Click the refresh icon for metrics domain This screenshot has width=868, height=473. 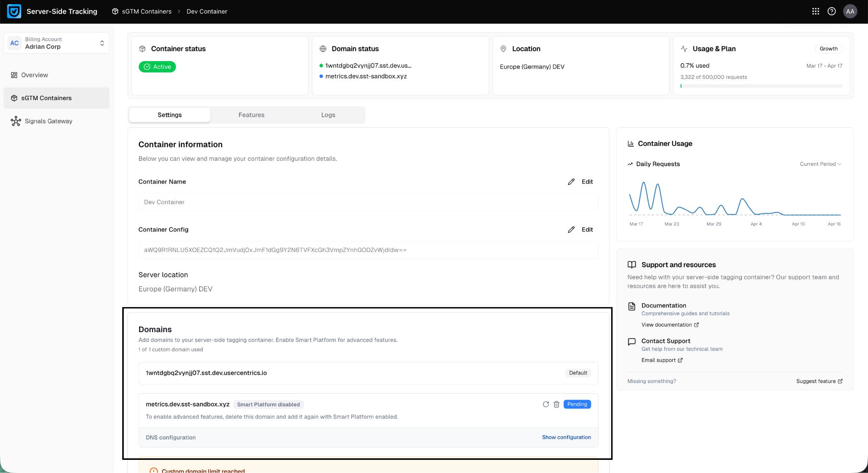click(x=545, y=404)
